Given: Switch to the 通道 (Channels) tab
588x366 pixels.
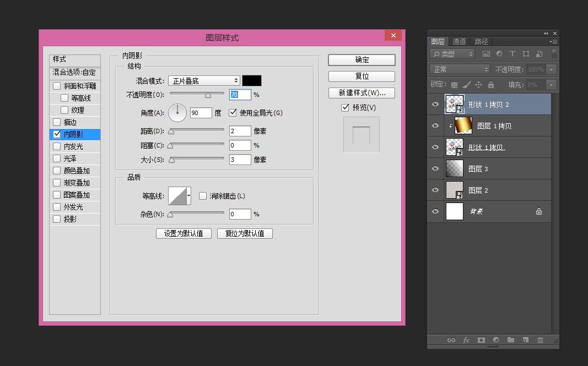Looking at the screenshot, I should point(459,41).
